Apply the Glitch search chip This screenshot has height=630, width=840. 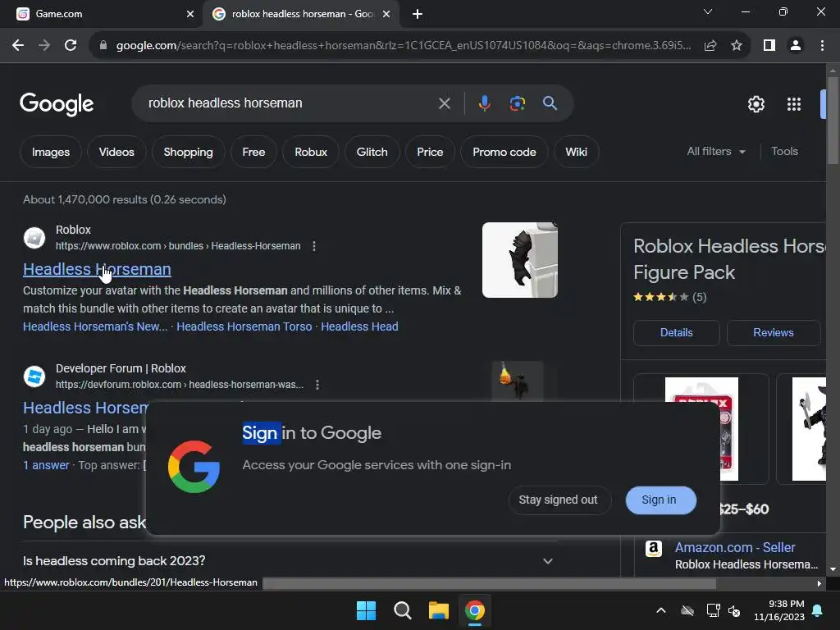(372, 152)
